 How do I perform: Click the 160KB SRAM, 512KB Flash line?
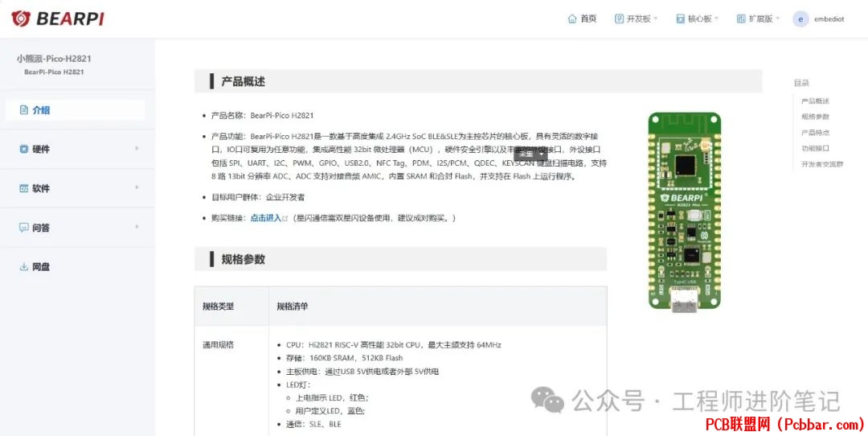point(344,359)
